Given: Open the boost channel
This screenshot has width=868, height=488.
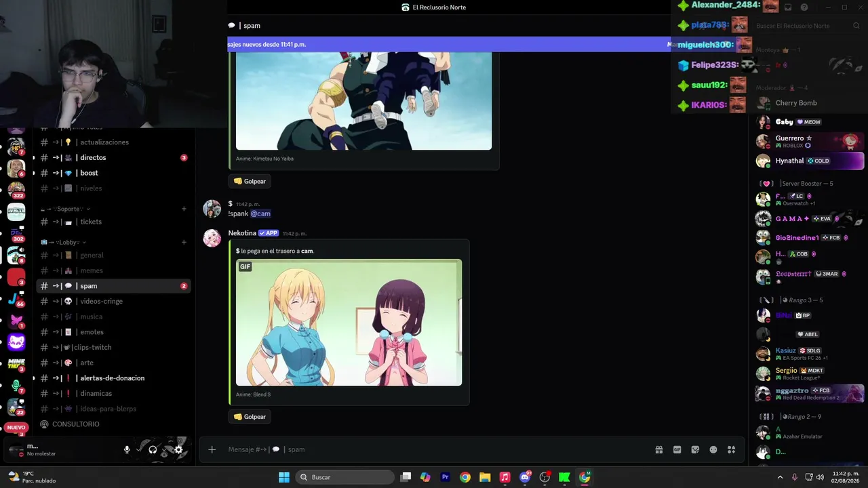Looking at the screenshot, I should click(x=113, y=173).
